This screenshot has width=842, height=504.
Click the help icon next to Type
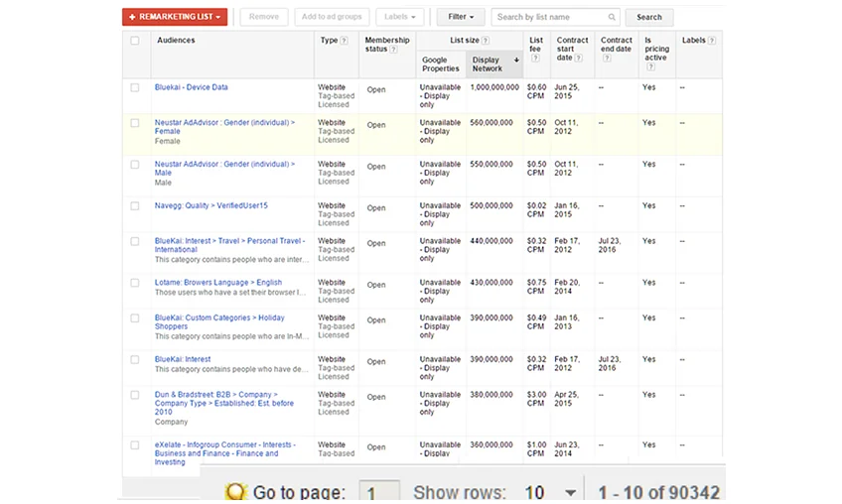(x=345, y=41)
